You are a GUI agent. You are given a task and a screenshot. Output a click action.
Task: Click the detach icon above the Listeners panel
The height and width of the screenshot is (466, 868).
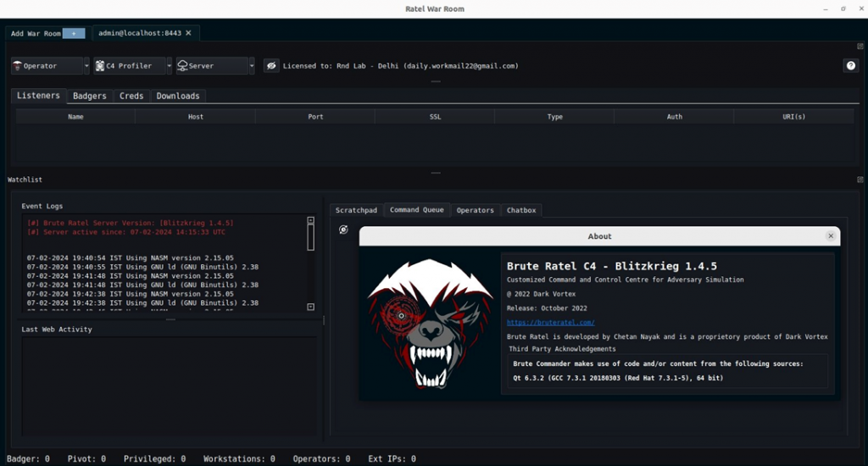pyautogui.click(x=860, y=47)
